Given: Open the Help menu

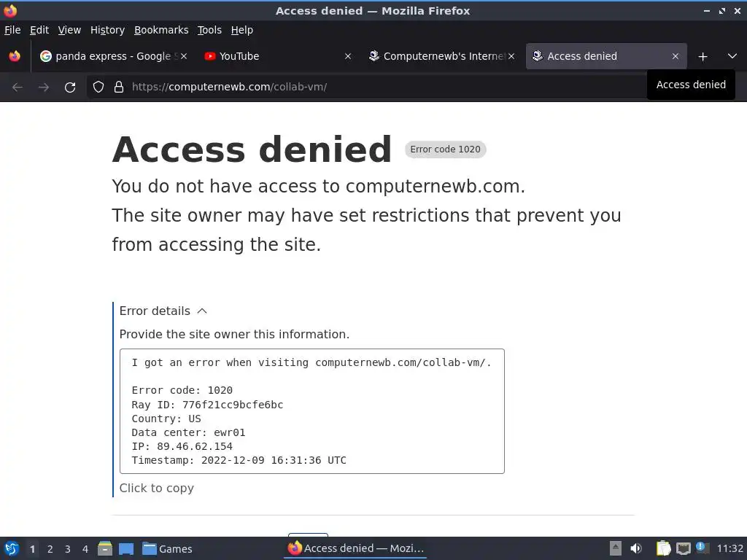Looking at the screenshot, I should pos(242,30).
